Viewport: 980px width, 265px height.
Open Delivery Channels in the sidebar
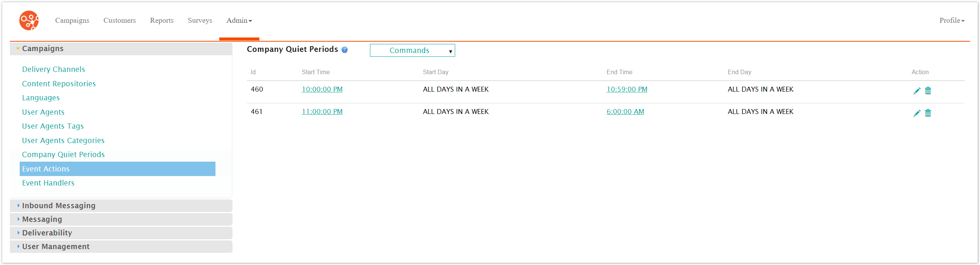pyautogui.click(x=53, y=70)
